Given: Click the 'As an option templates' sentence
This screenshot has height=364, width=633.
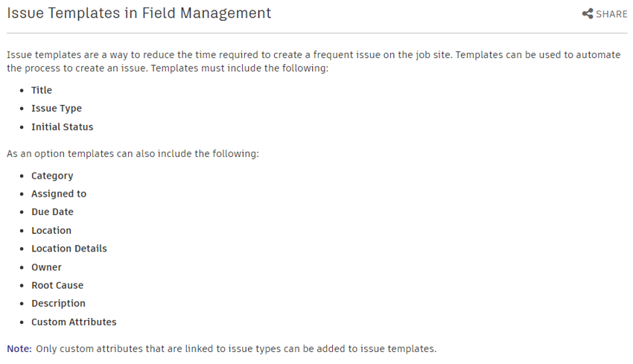Looking at the screenshot, I should click(133, 154).
